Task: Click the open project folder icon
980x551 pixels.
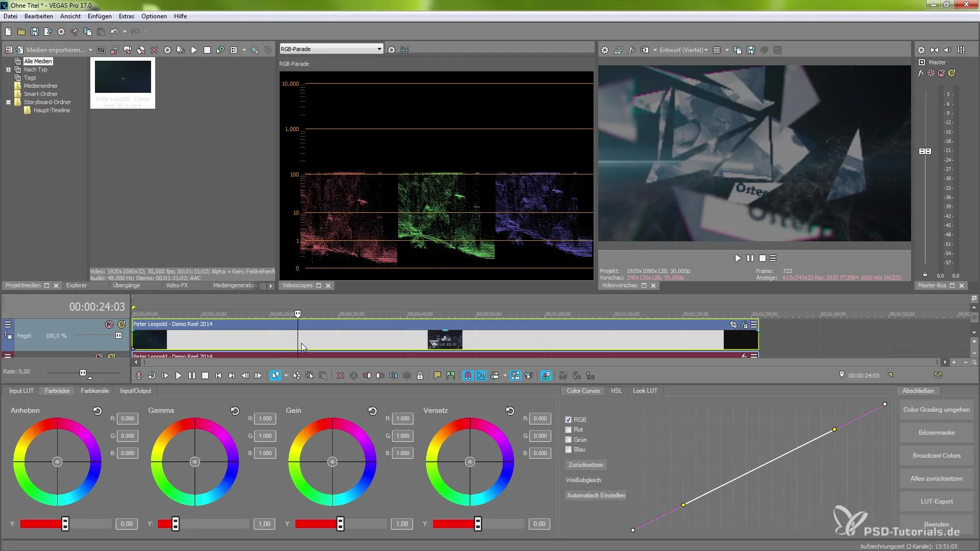Action: pos(21,32)
